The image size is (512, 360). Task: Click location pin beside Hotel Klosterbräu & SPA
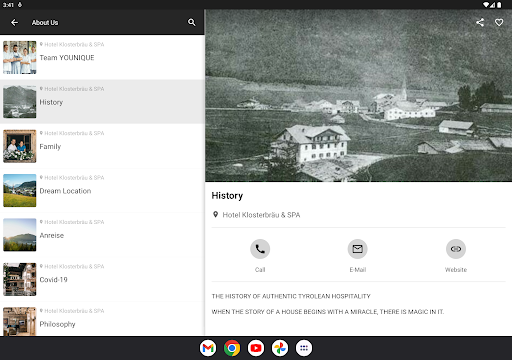pos(215,215)
